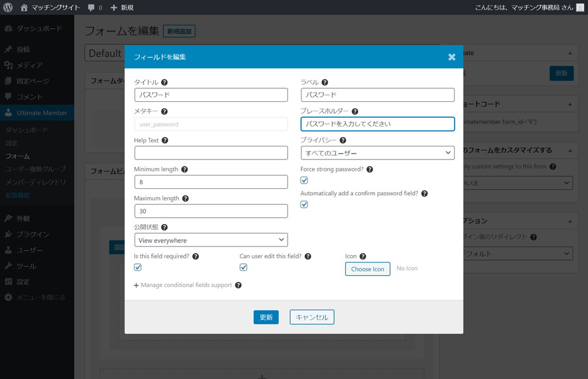Click help icon next to ラベル
This screenshot has height=379, width=588.
pyautogui.click(x=325, y=82)
